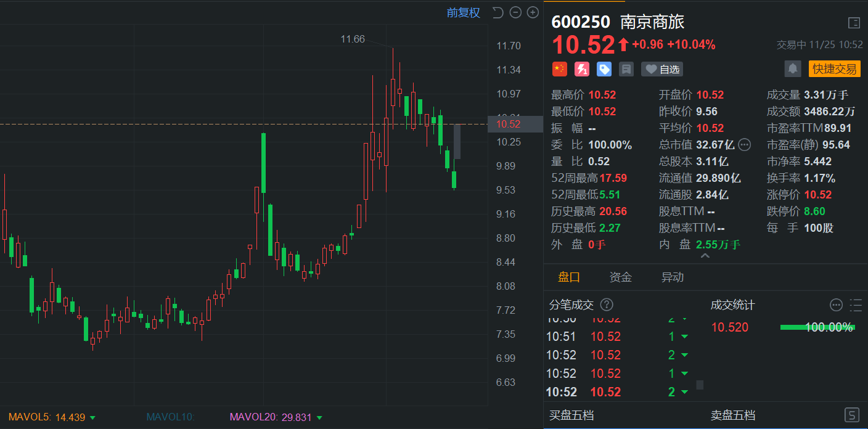Click the 100.00% volume distribution bar

817,327
